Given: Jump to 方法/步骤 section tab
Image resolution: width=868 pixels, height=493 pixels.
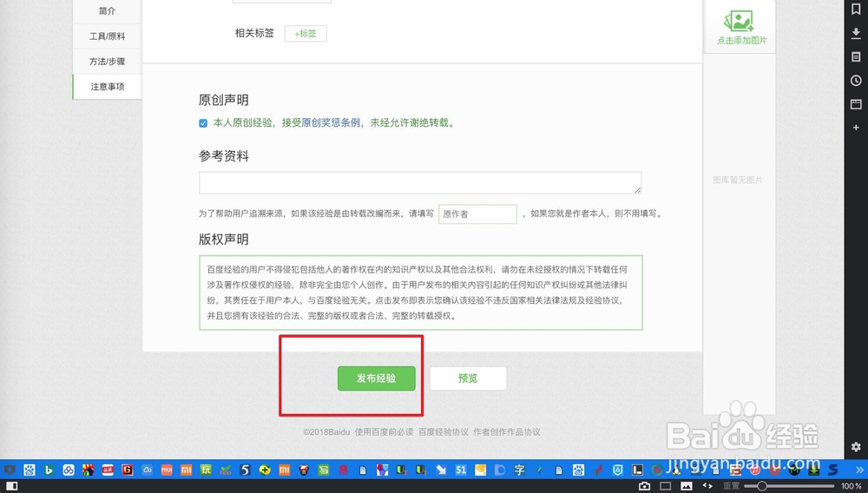Looking at the screenshot, I should pos(107,62).
